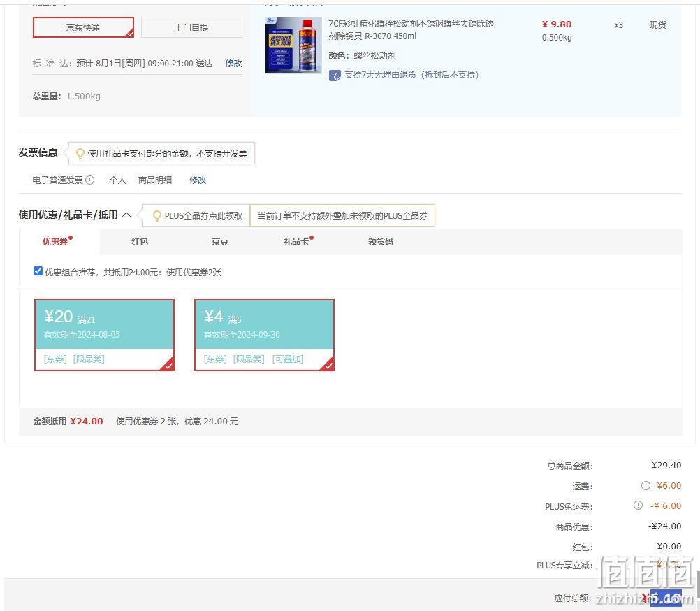Viewport: 700px width, 611px height.
Task: Click 总重量 1.500kg text
Action: [x=66, y=96]
